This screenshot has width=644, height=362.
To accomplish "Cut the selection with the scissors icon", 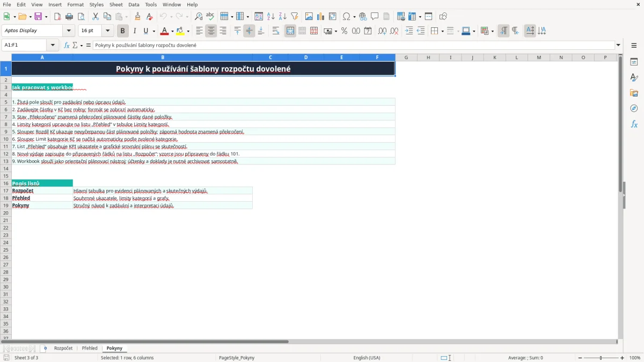I will (x=96, y=17).
